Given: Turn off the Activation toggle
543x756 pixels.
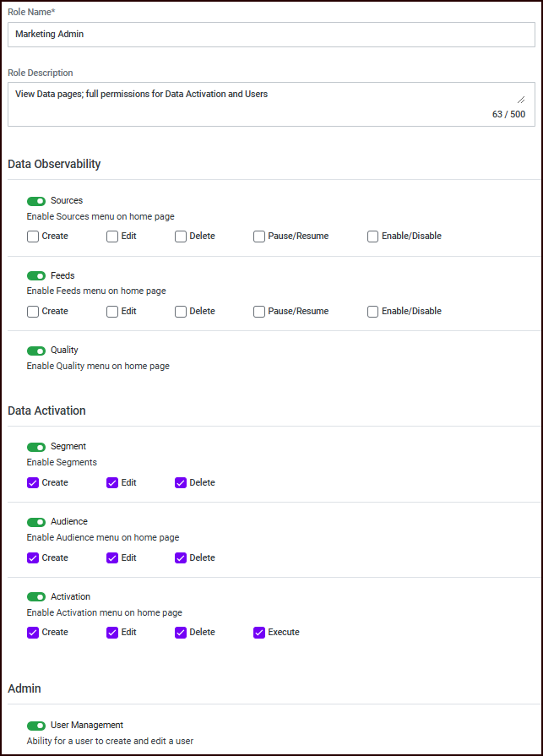Looking at the screenshot, I should pos(36,597).
